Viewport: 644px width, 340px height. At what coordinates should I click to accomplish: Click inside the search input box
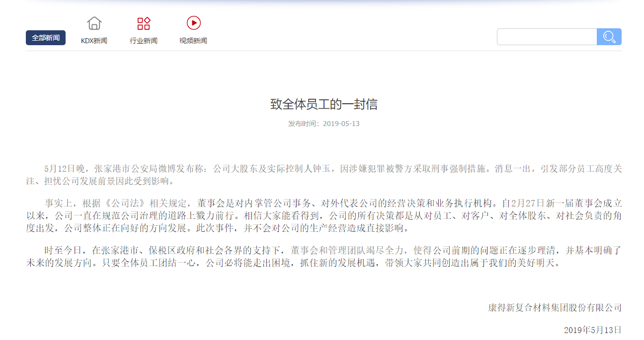(x=547, y=36)
